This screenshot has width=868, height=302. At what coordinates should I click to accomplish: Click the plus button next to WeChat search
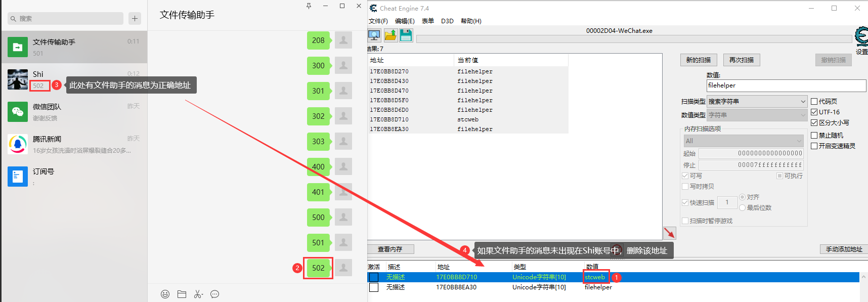(135, 19)
